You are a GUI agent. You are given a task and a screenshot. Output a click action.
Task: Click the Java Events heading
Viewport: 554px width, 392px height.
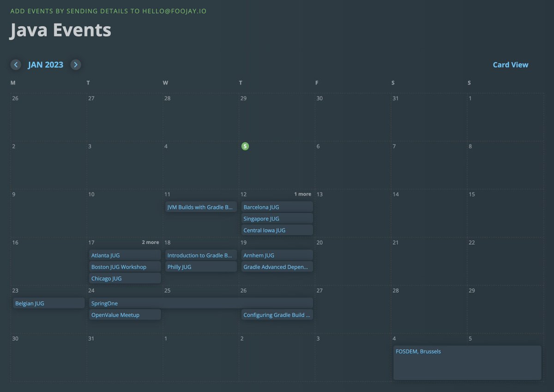pyautogui.click(x=60, y=30)
